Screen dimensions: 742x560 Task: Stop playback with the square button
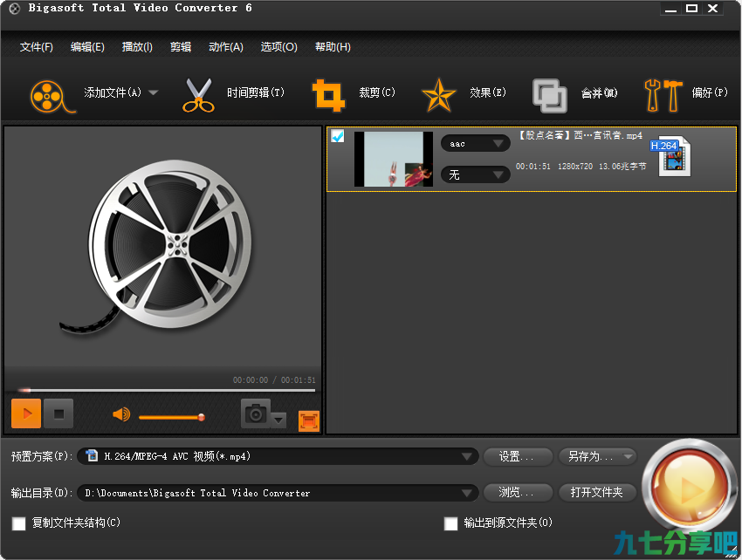coord(58,413)
